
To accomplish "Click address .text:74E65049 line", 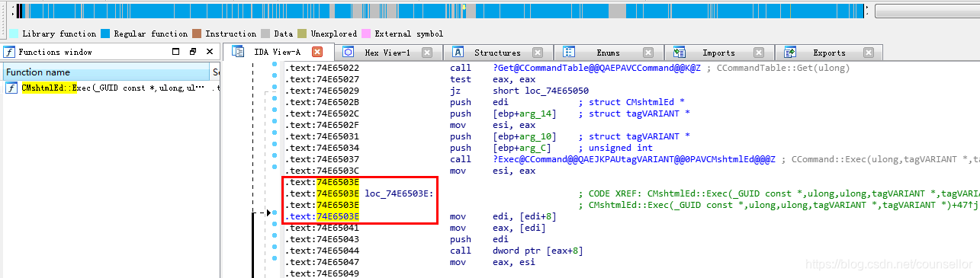I will [322, 273].
